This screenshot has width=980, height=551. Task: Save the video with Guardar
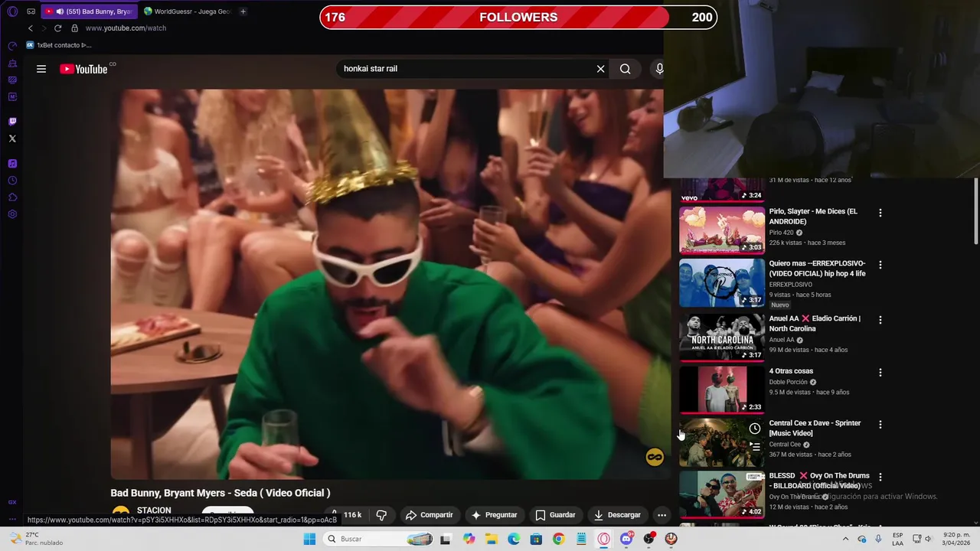[x=555, y=515]
